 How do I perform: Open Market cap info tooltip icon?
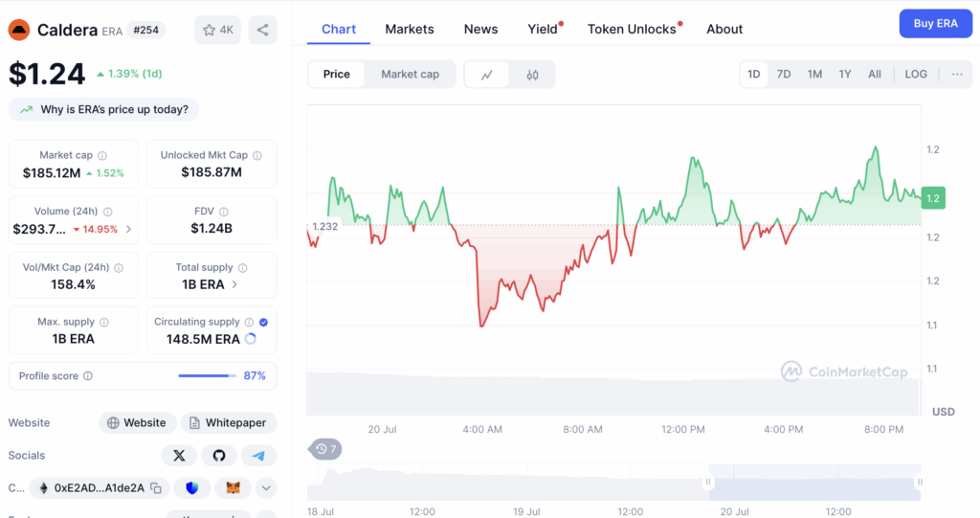tap(102, 155)
